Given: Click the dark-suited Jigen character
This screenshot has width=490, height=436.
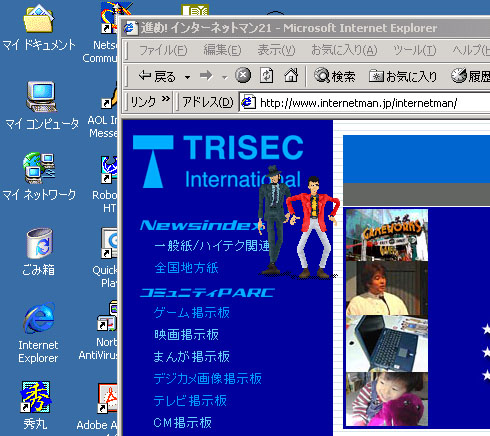Looking at the screenshot, I should coord(274,220).
